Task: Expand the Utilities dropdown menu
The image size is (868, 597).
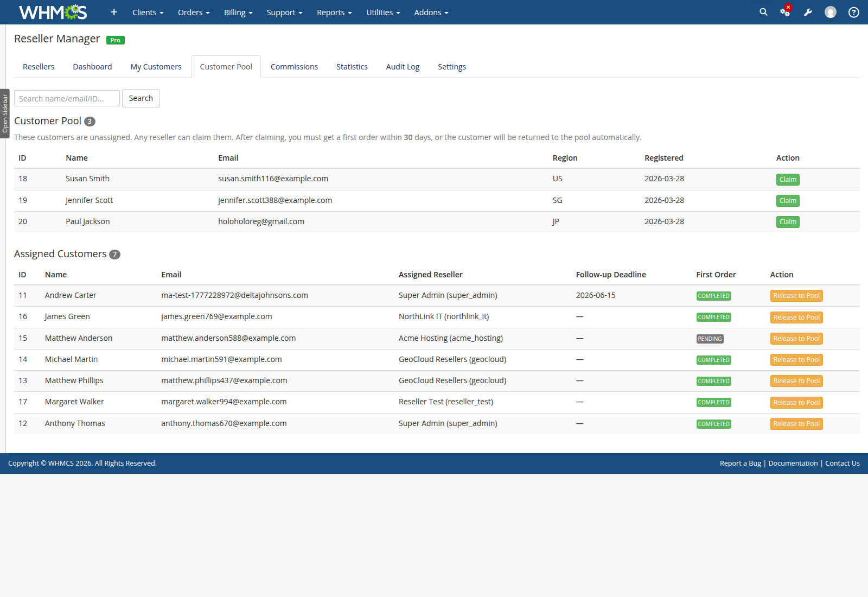Action: pos(383,12)
